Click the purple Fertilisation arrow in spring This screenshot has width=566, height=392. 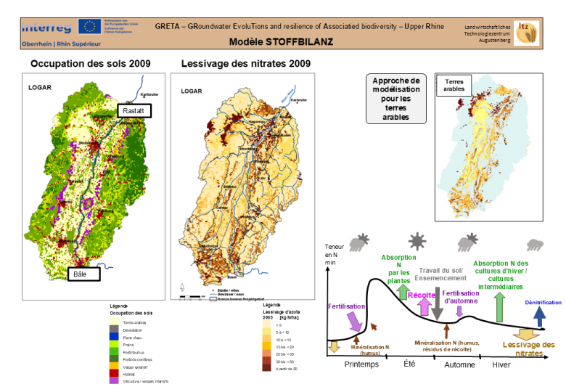(355, 322)
